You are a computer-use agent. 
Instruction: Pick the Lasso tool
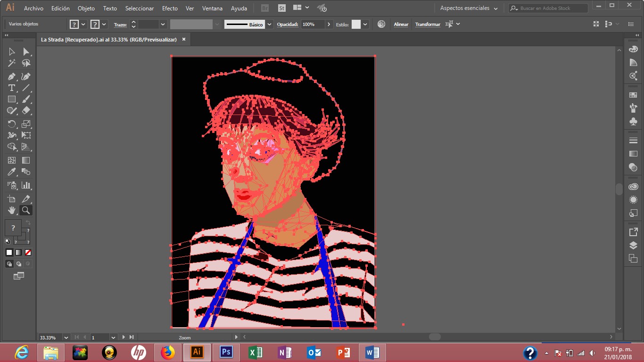coord(26,63)
